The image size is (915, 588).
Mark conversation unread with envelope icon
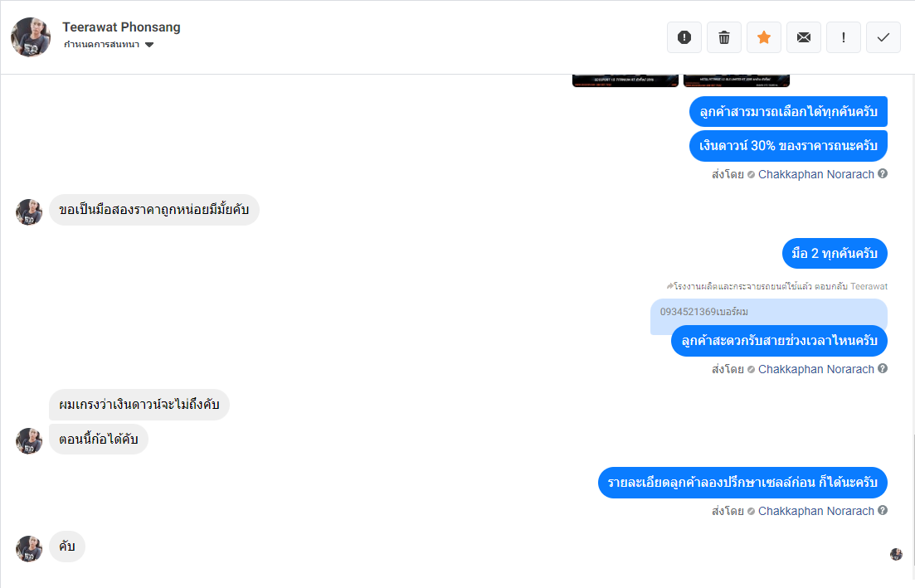point(804,37)
